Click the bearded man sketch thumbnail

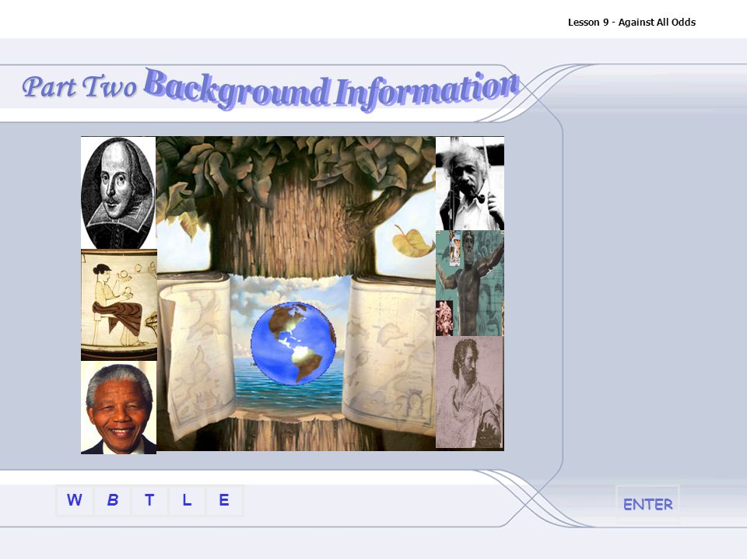pos(470,392)
